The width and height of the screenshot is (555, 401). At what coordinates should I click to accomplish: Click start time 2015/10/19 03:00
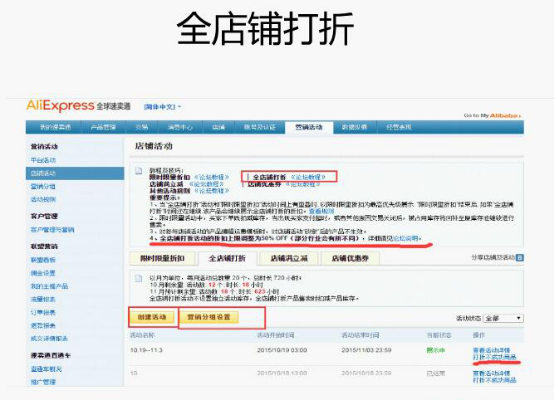(x=282, y=350)
